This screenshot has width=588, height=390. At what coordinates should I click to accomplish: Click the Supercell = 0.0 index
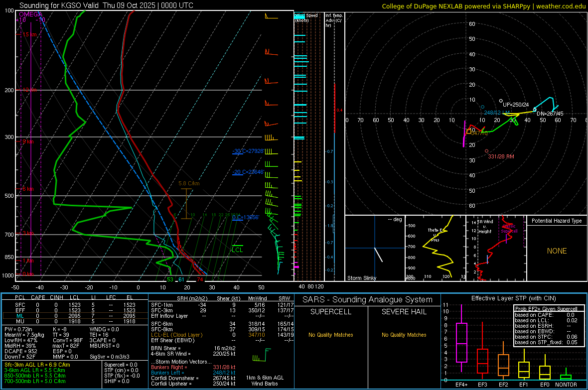[x=121, y=365]
